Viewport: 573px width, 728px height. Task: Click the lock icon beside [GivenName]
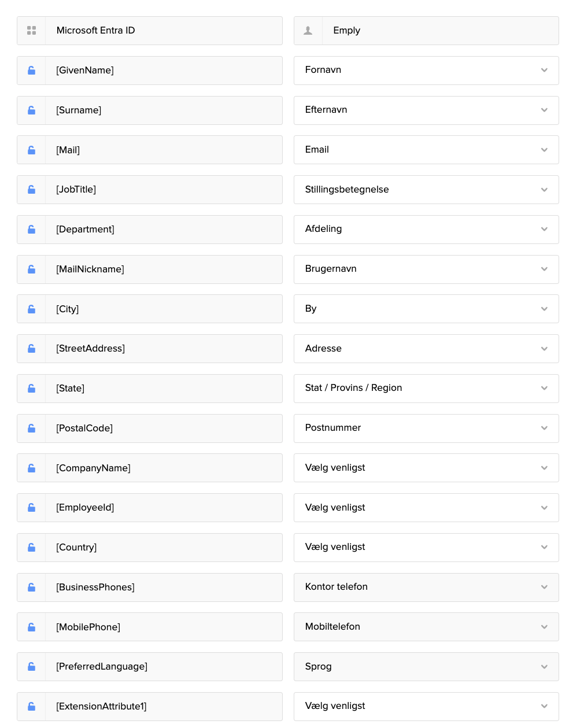tap(31, 70)
